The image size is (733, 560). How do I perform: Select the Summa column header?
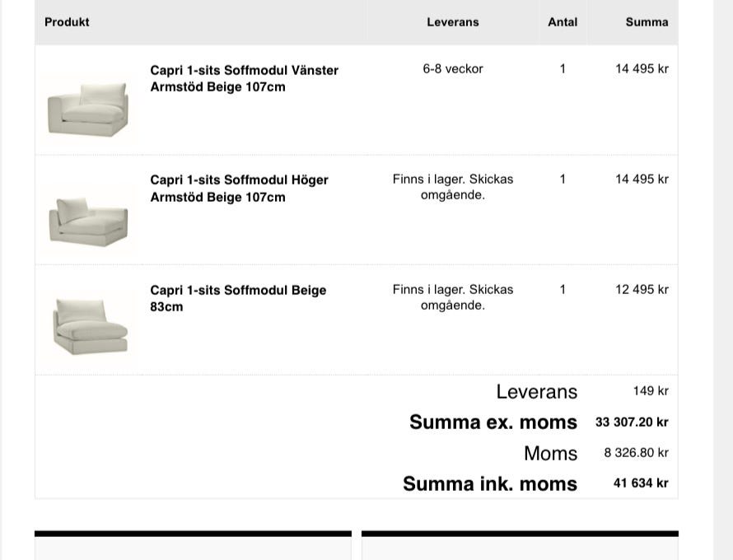pyautogui.click(x=647, y=22)
